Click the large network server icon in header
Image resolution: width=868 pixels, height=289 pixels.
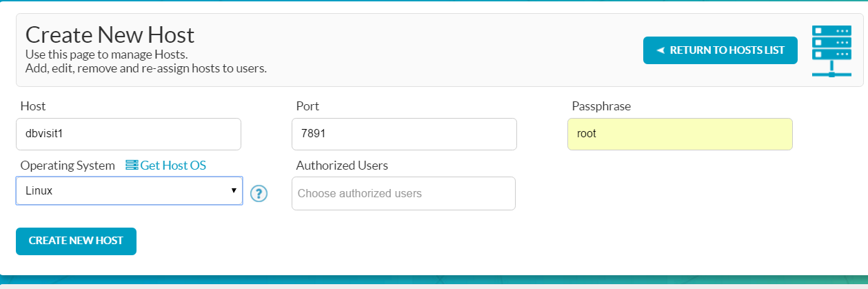pos(831,51)
